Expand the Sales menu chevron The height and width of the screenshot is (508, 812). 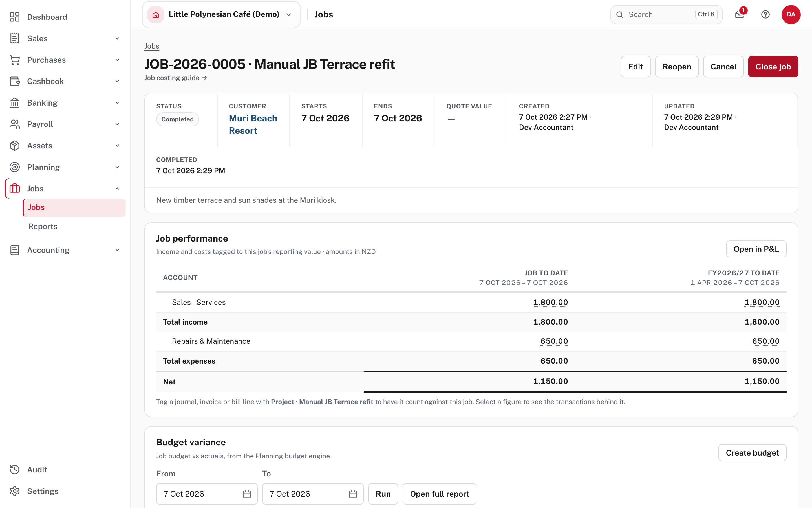pyautogui.click(x=117, y=38)
